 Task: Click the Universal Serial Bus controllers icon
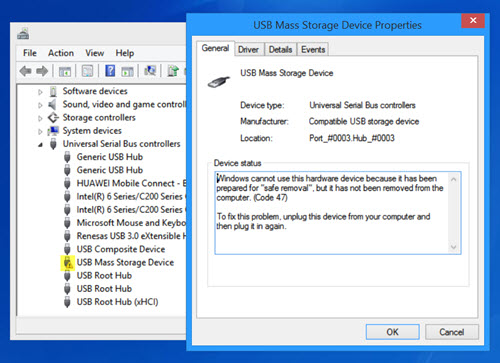tap(53, 144)
